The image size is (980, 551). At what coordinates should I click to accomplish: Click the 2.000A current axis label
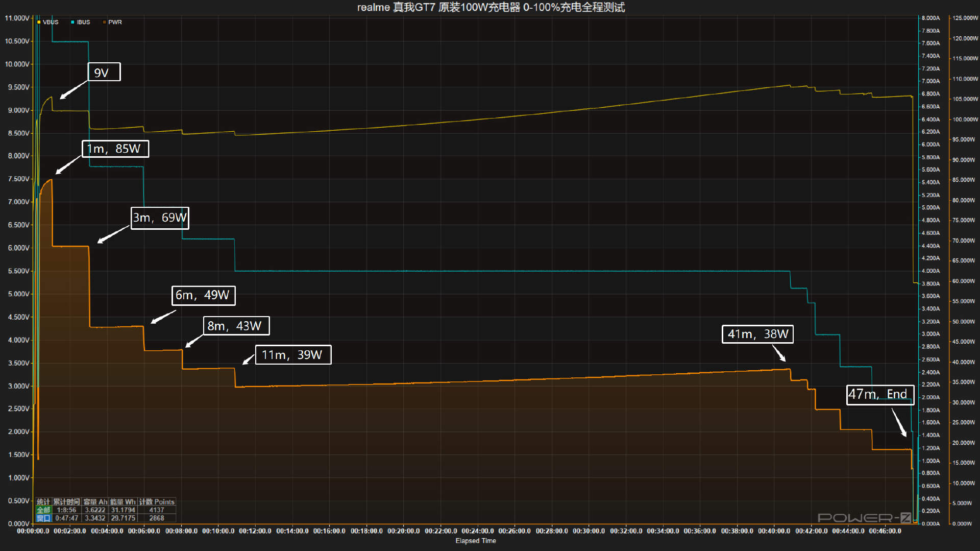(x=930, y=397)
